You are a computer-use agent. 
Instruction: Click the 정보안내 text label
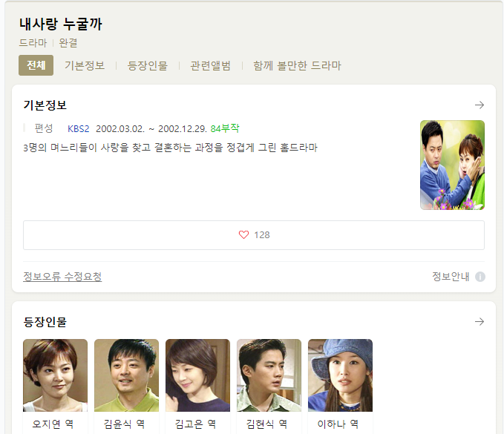(x=451, y=277)
